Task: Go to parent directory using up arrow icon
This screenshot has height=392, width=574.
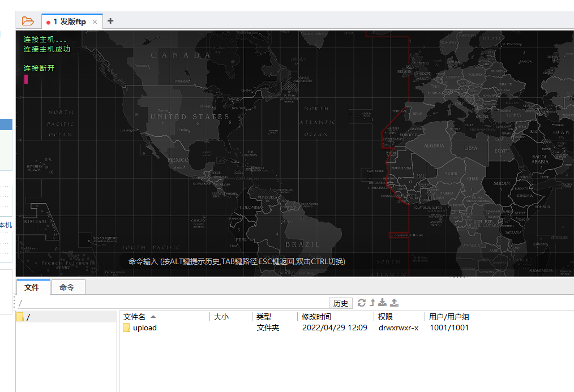Action: (x=372, y=303)
